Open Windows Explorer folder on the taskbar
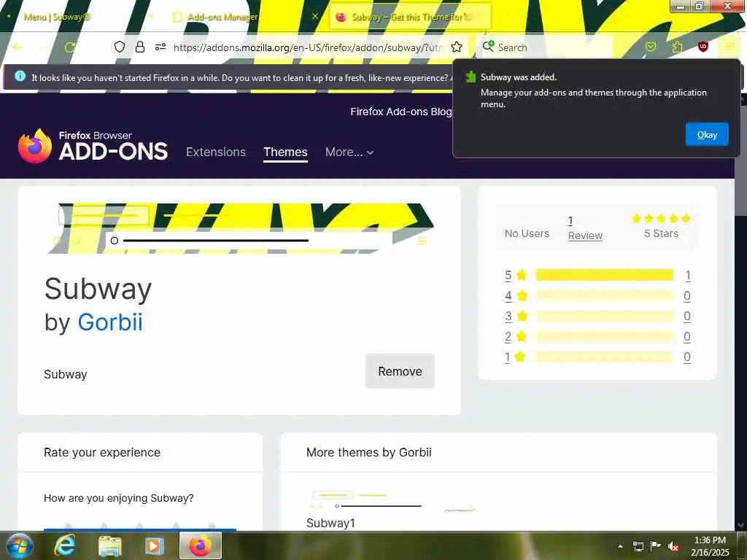The height and width of the screenshot is (560, 747). [x=109, y=545]
